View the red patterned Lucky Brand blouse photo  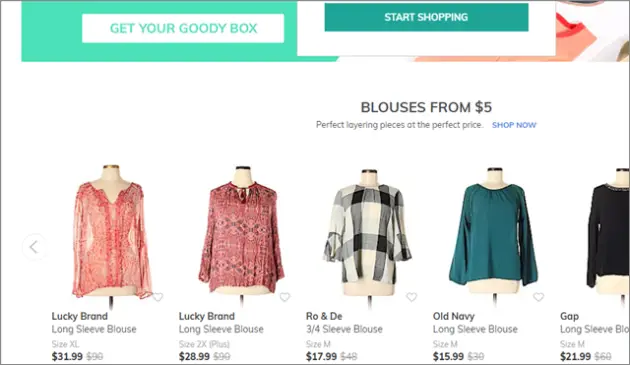[x=241, y=233]
